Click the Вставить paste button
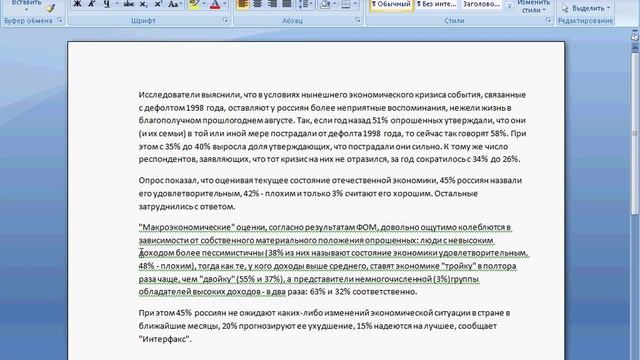This screenshot has height=360, width=640. point(26,4)
